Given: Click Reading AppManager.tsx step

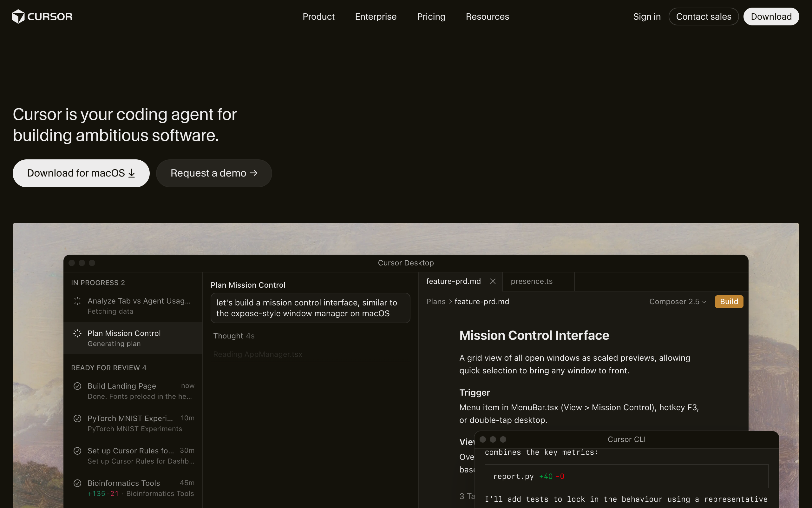Looking at the screenshot, I should point(257,354).
